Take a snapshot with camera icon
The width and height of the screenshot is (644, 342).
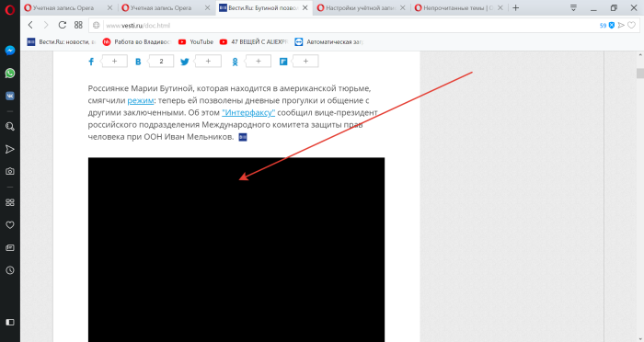pyautogui.click(x=10, y=171)
